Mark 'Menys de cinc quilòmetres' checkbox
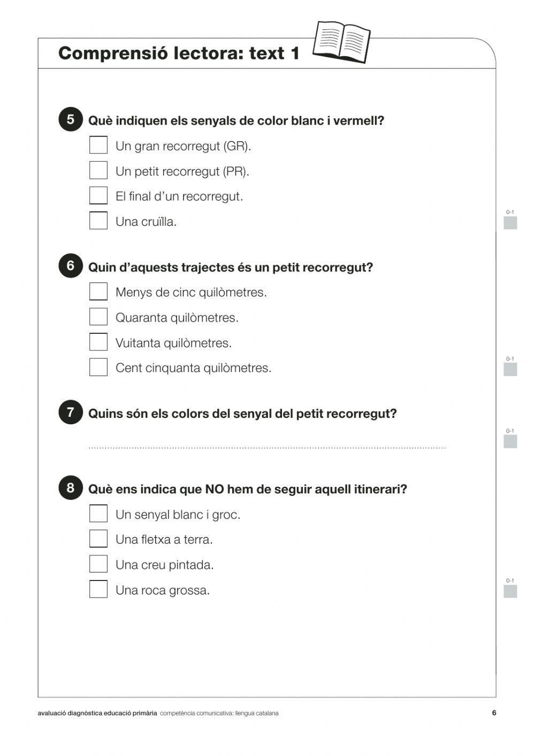The image size is (535, 756). (x=98, y=291)
